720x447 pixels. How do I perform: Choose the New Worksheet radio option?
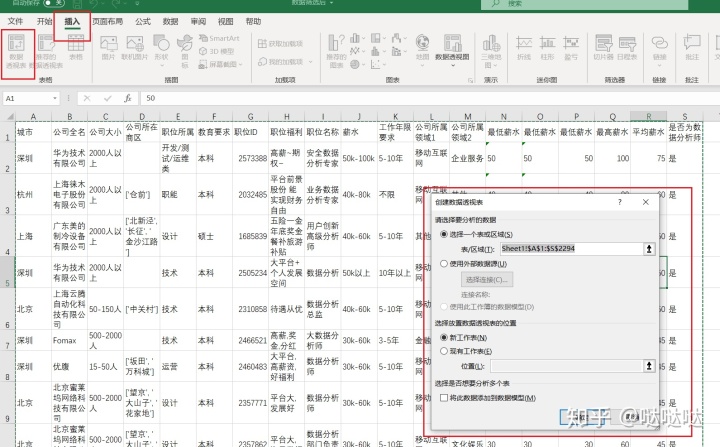point(444,337)
